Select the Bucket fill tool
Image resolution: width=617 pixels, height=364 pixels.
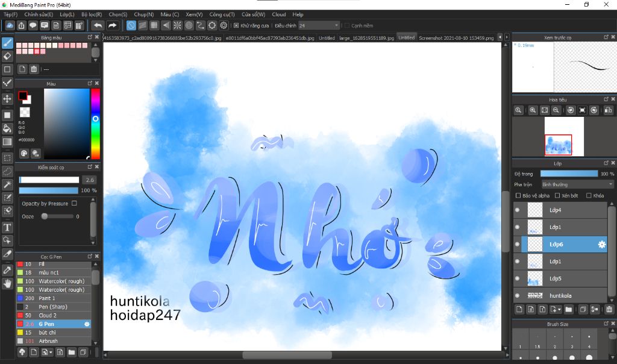[7, 128]
